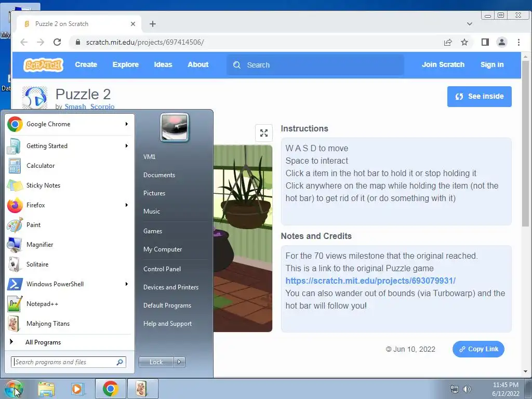Screen dimensions: 532x399
Task: Switch to Mahjong Titans taskbar button
Action: click(x=142, y=389)
